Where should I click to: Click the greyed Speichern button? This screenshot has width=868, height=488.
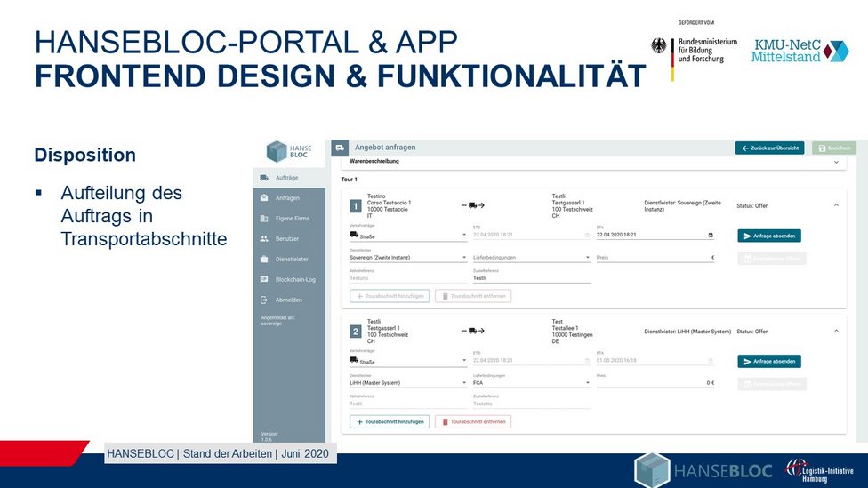click(x=834, y=148)
